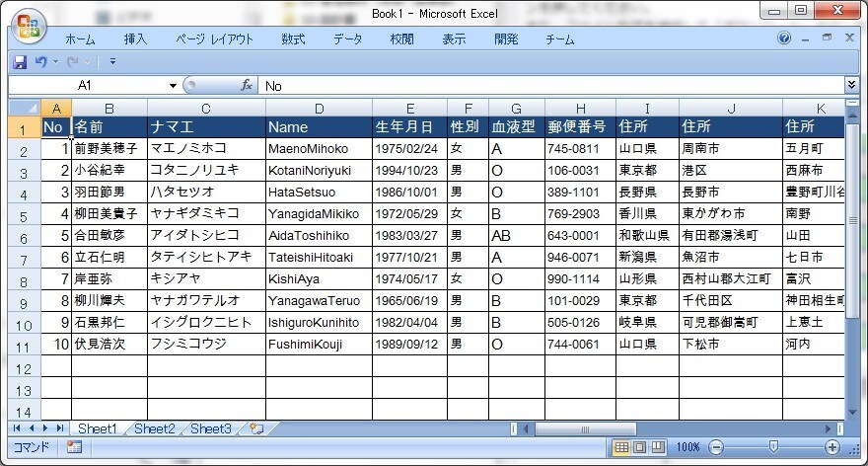
Task: Select the AB blood type cell
Action: click(517, 236)
